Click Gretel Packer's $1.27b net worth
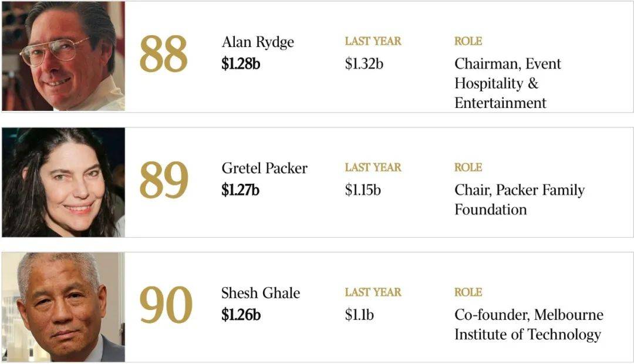This screenshot has width=634, height=364. (240, 190)
